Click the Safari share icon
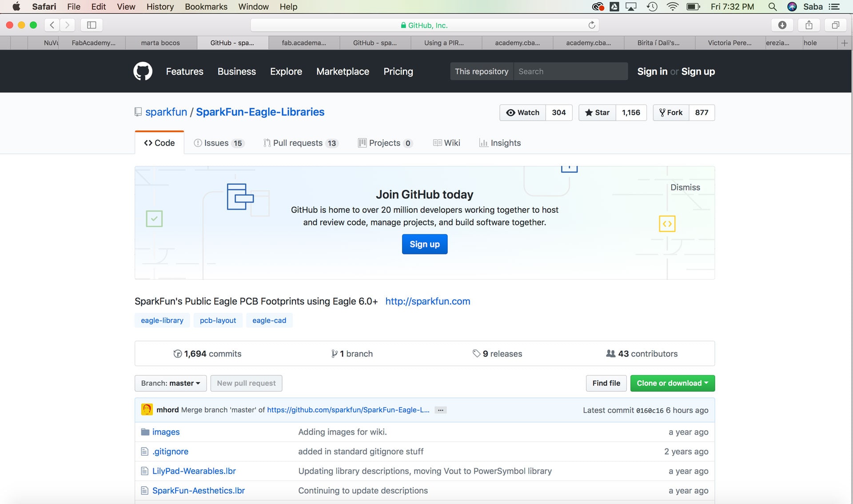Viewport: 853px width, 504px height. click(x=809, y=25)
